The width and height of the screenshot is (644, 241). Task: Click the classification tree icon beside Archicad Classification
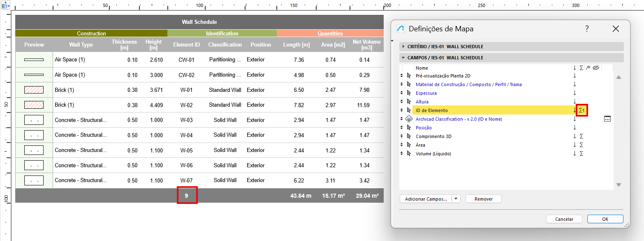click(409, 119)
